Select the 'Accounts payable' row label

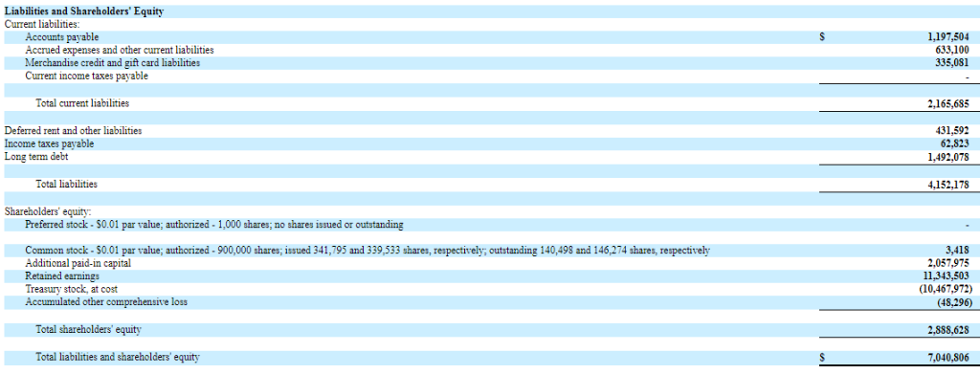[62, 37]
